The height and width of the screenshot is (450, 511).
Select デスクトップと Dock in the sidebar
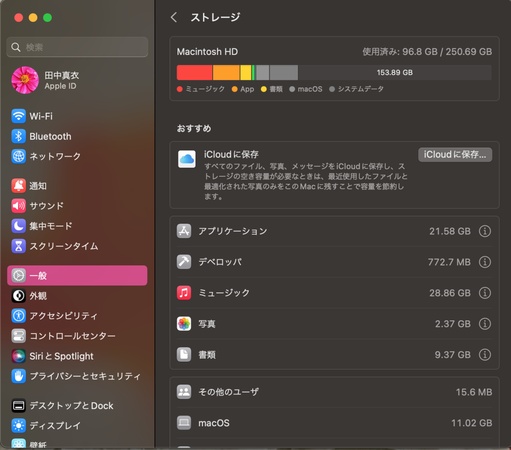coord(77,406)
